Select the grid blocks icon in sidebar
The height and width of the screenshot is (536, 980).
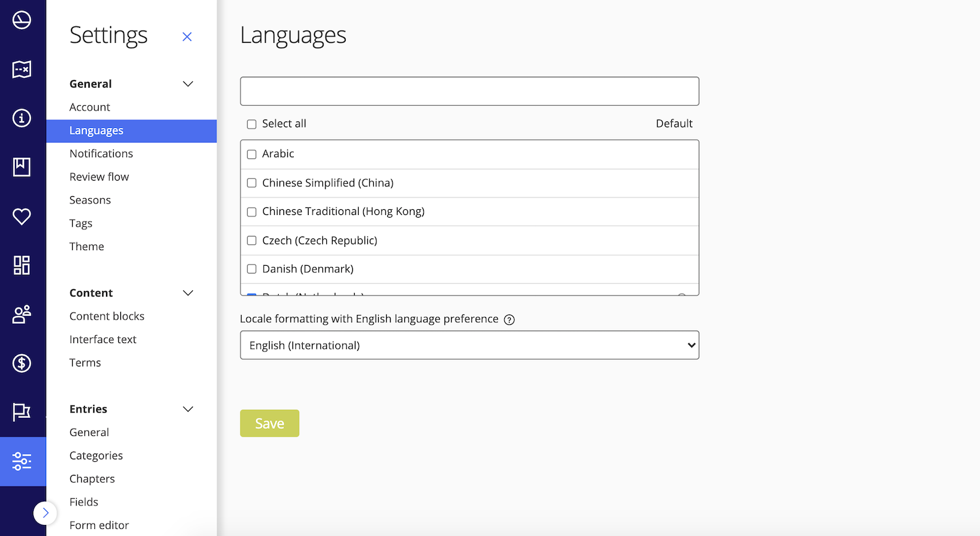(x=21, y=265)
